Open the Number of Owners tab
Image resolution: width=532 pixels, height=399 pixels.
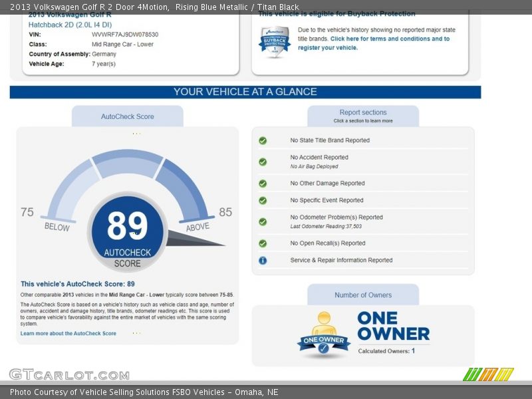(363, 295)
